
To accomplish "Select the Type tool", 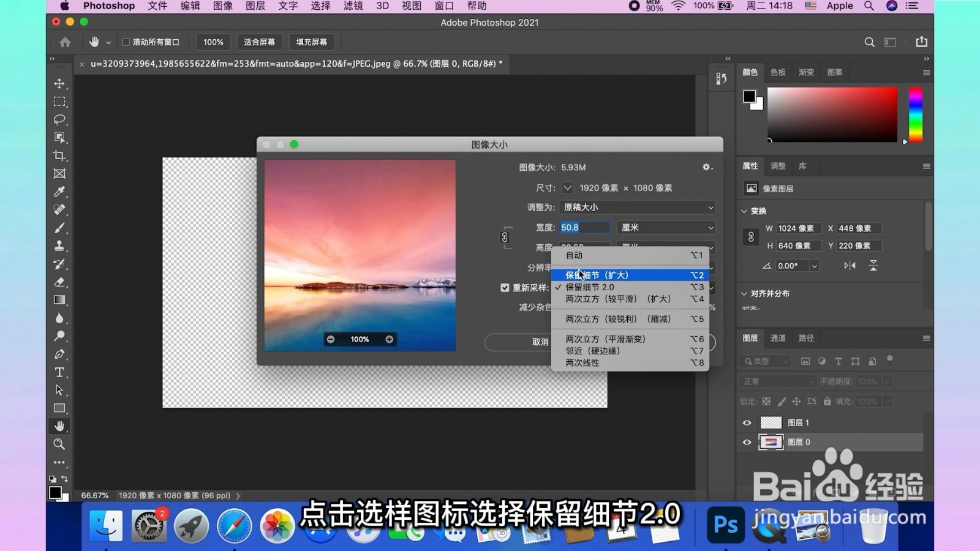I will pyautogui.click(x=59, y=372).
